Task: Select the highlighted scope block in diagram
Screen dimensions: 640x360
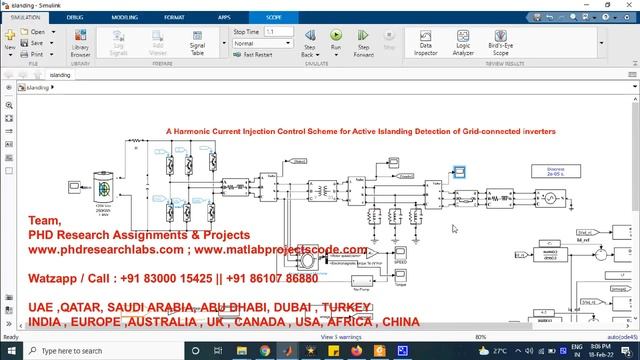Action: pos(459,172)
